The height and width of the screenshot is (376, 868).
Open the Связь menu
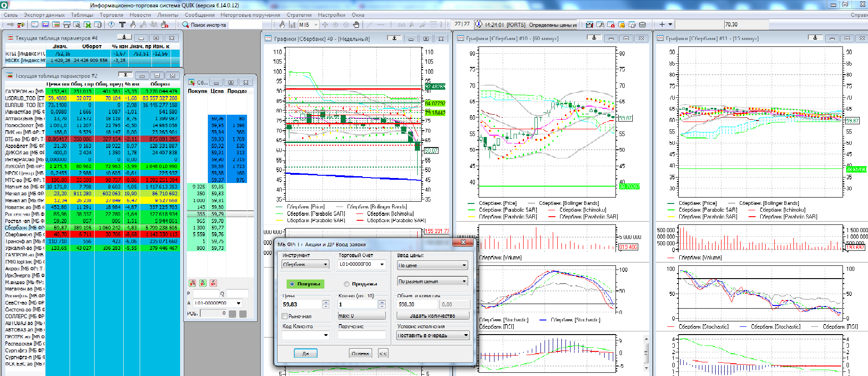pos(10,15)
